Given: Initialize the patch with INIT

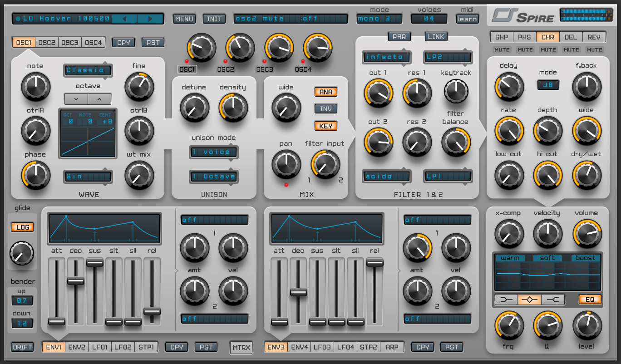Looking at the screenshot, I should pos(214,19).
